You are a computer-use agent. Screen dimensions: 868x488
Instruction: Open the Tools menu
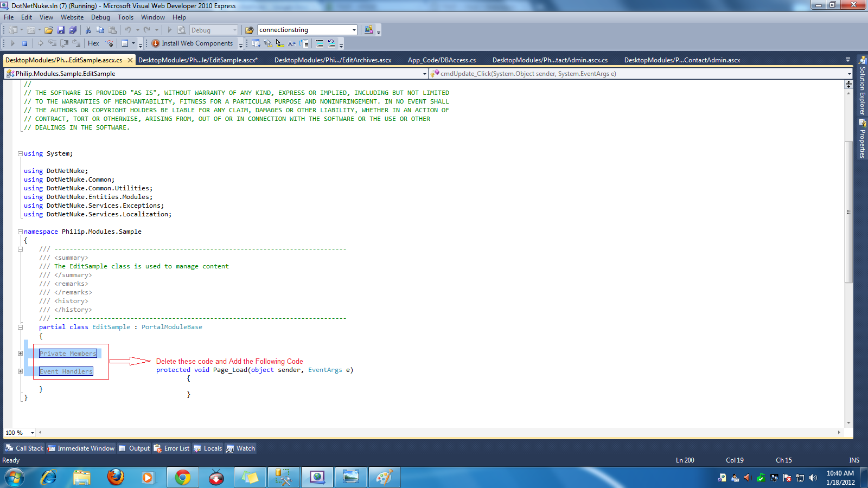point(125,17)
